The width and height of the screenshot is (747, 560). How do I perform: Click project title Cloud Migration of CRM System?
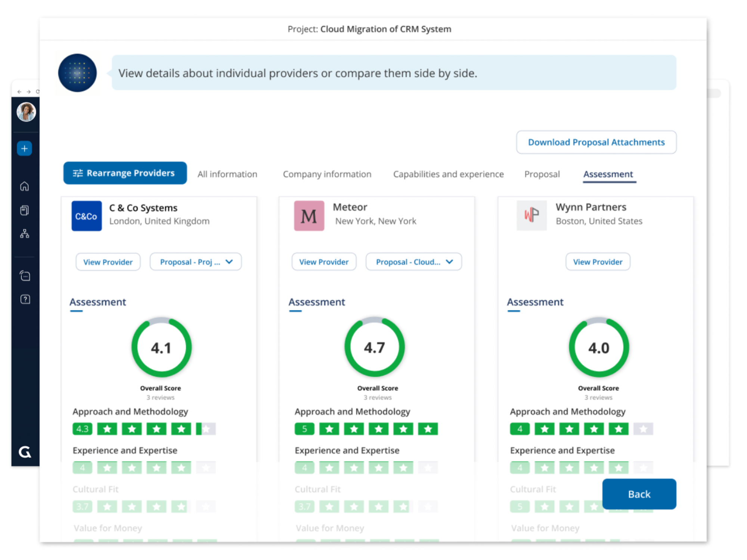pos(386,29)
